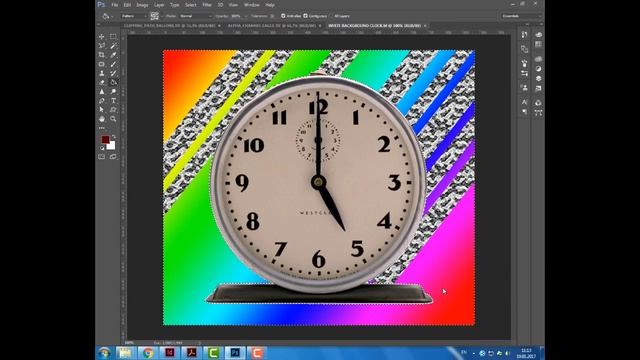Switch to the ALPHA_CHANNEL_EAGLE document tab
Screen dimensions: 640x360
pyautogui.click(x=272, y=25)
